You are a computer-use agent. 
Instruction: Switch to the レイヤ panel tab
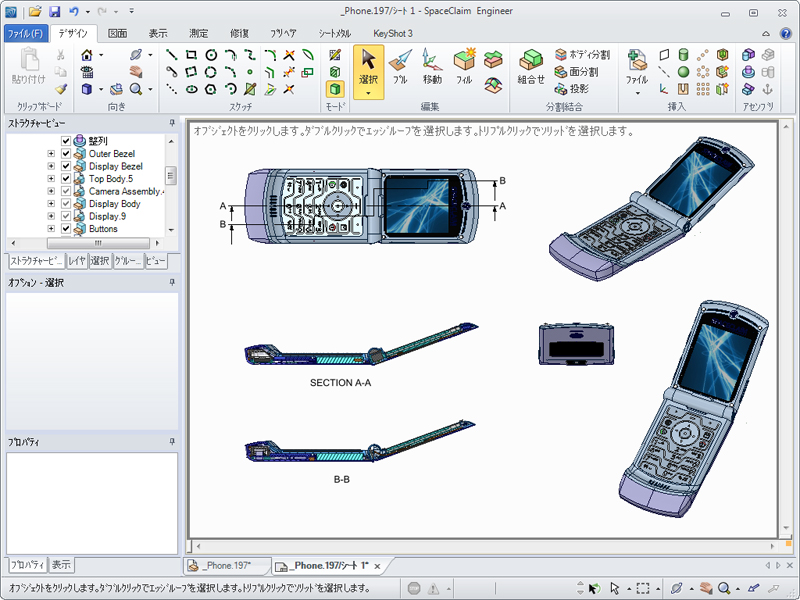77,261
